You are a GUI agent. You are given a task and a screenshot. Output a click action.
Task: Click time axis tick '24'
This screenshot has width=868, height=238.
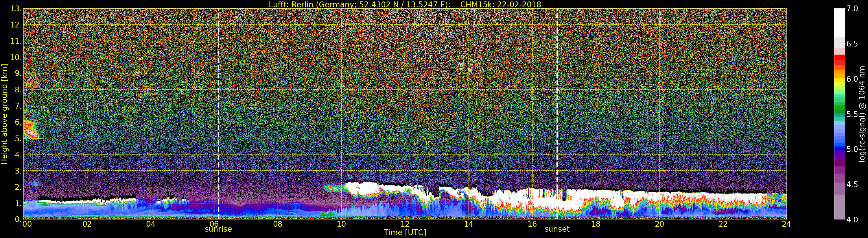point(786,224)
